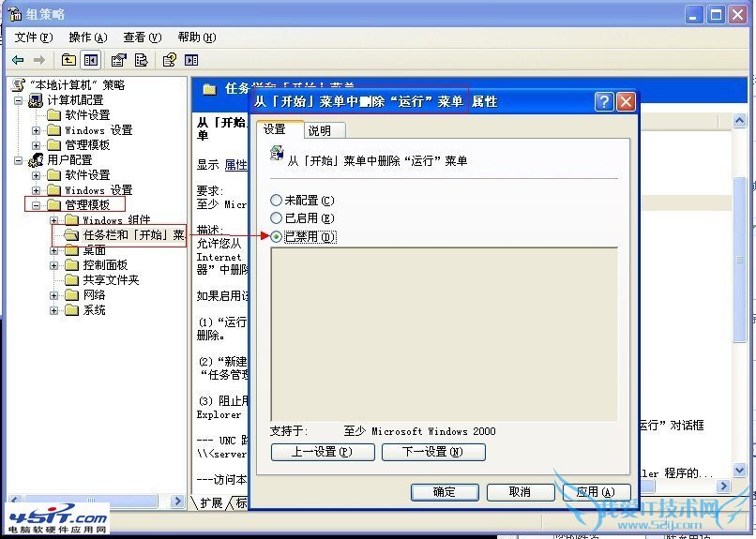Viewport: 756px width, 539px height.
Task: Click the Export list toolbar icon
Action: [x=142, y=60]
